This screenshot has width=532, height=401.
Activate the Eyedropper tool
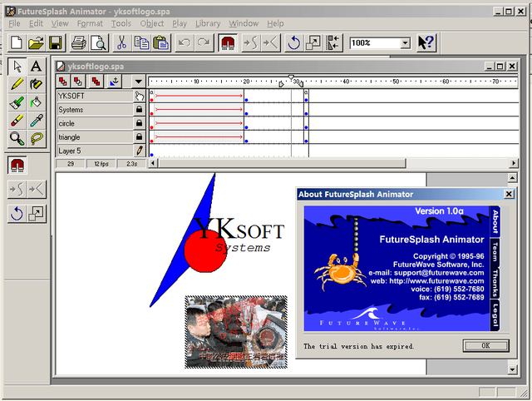[x=36, y=121]
